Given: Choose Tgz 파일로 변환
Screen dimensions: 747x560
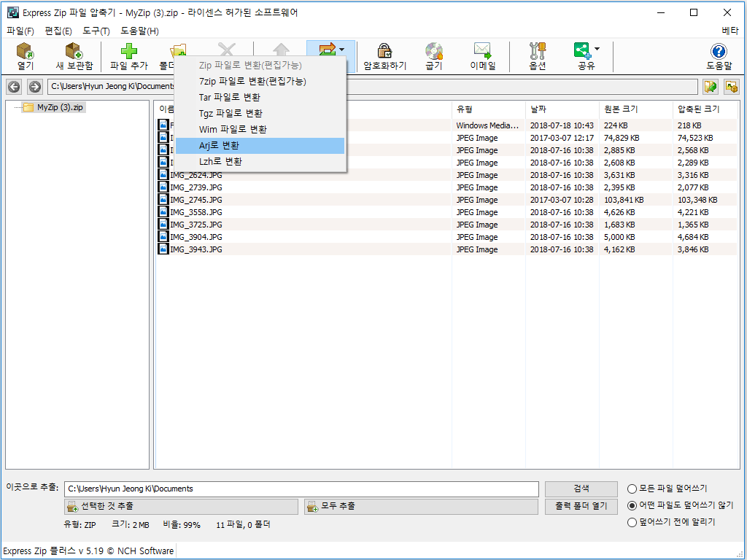Looking at the screenshot, I should pyautogui.click(x=260, y=114).
